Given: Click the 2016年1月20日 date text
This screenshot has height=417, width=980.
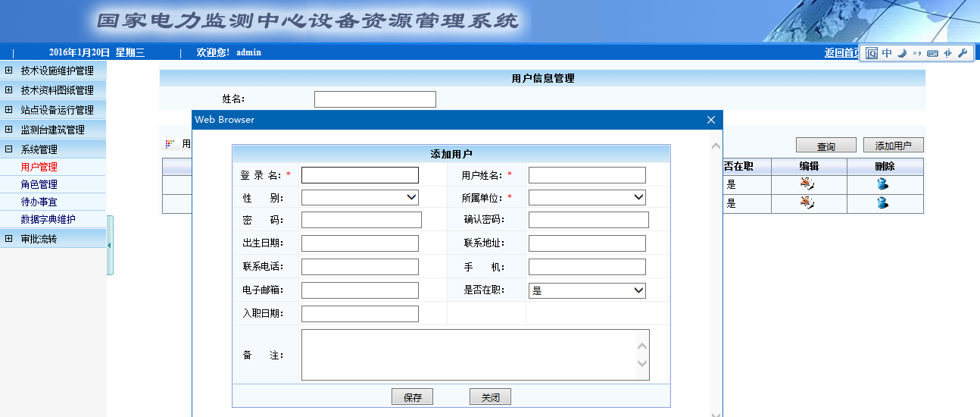Looking at the screenshot, I should pos(80,52).
